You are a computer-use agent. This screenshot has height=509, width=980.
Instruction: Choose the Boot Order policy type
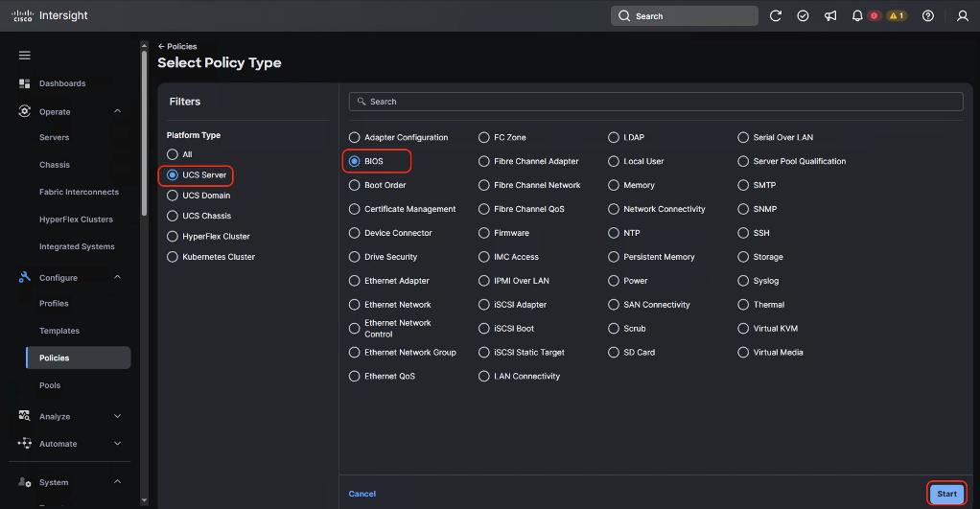click(355, 185)
